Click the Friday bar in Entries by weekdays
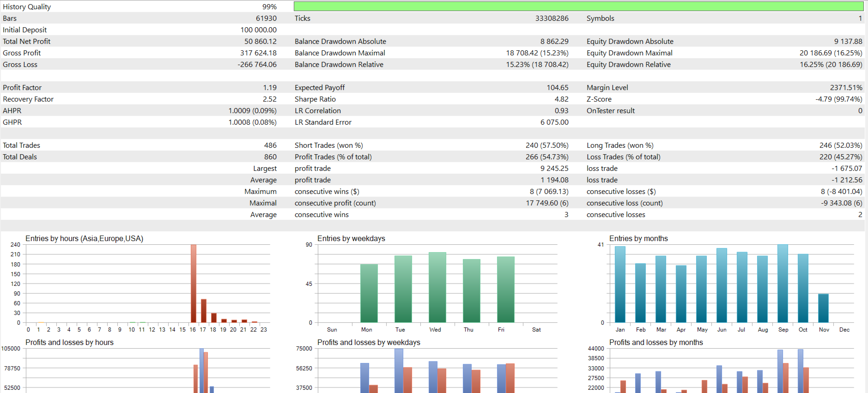The height and width of the screenshot is (393, 868). tap(506, 290)
